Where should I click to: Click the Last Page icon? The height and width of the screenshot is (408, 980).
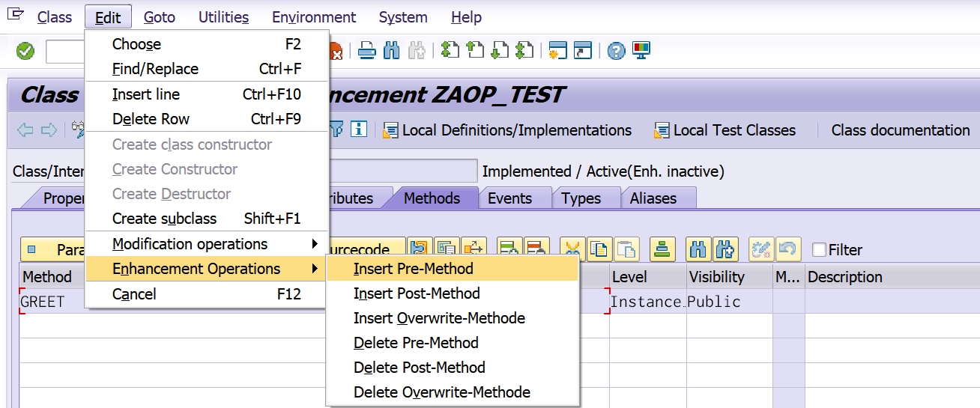coord(525,51)
